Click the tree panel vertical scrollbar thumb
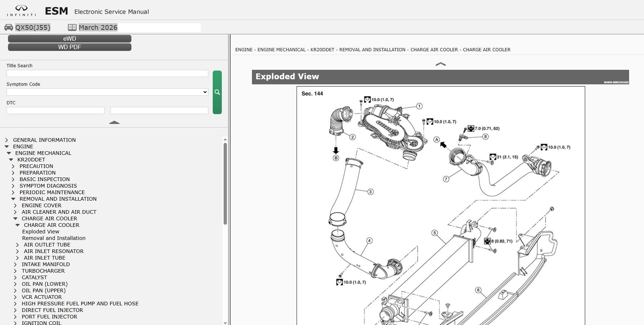Image resolution: width=644 pixels, height=325 pixels. [x=225, y=184]
